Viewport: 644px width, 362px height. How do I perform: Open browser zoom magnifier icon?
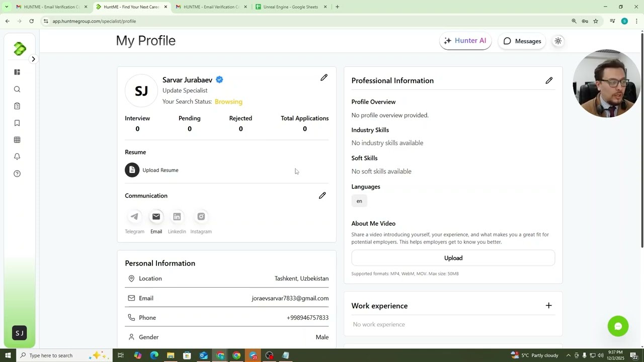click(574, 21)
